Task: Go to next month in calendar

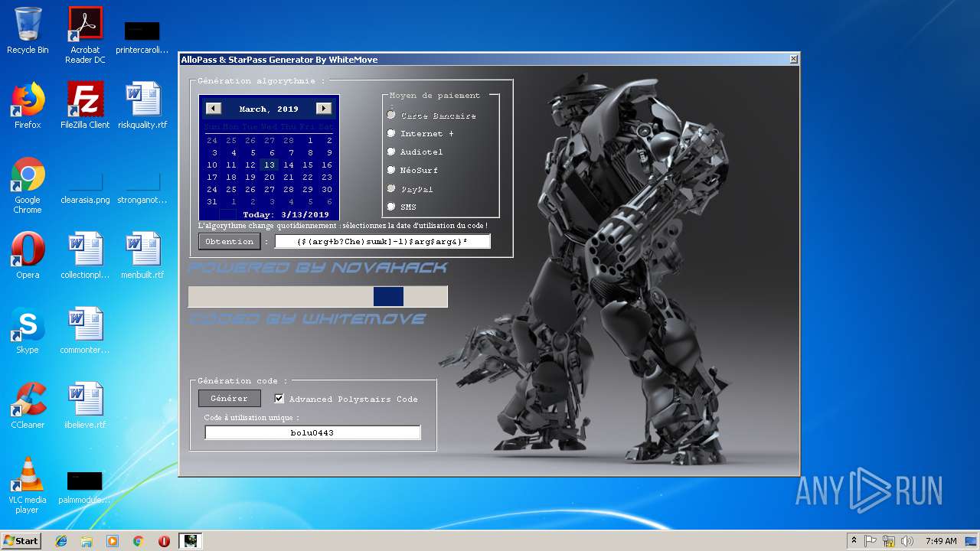Action: [324, 109]
